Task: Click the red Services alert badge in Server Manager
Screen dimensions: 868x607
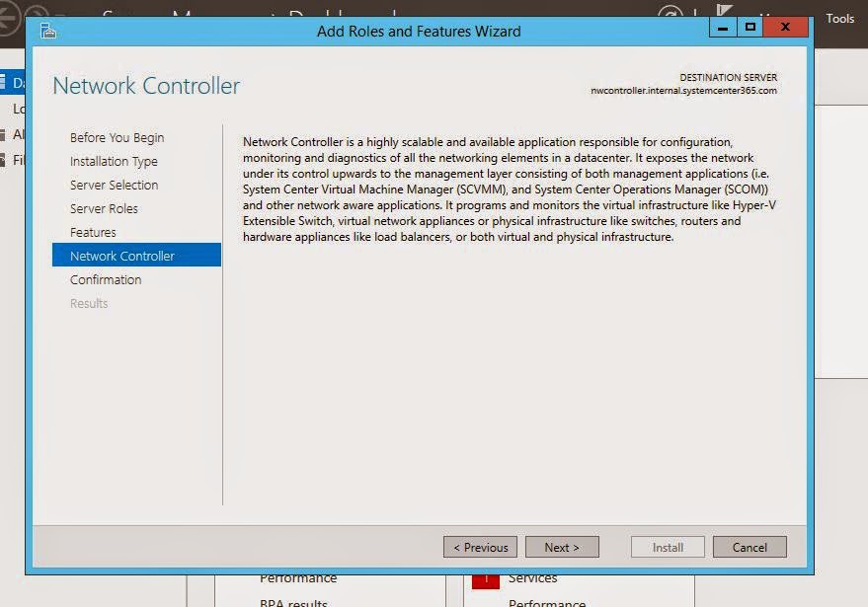Action: (486, 580)
